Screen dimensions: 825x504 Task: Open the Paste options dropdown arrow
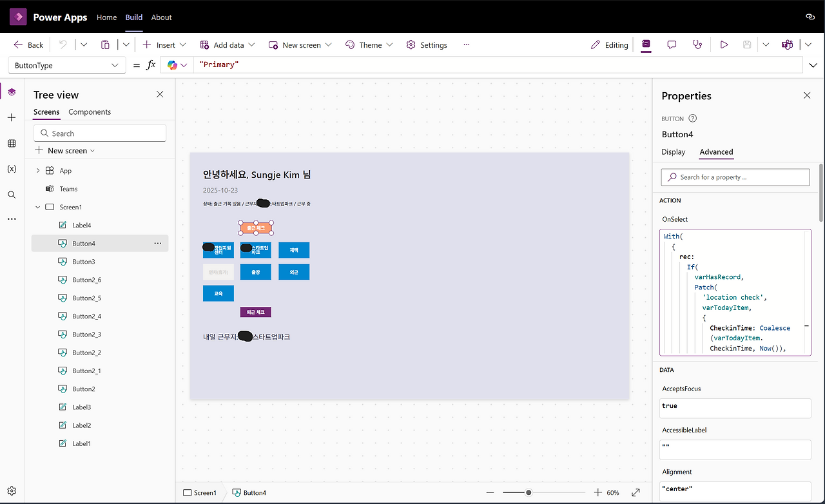pyautogui.click(x=126, y=44)
